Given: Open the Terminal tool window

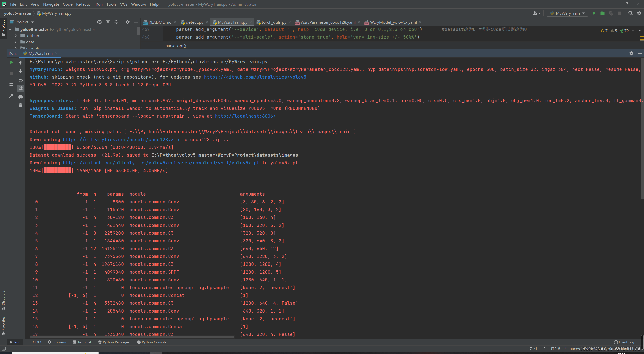Looking at the screenshot, I should click(x=82, y=342).
